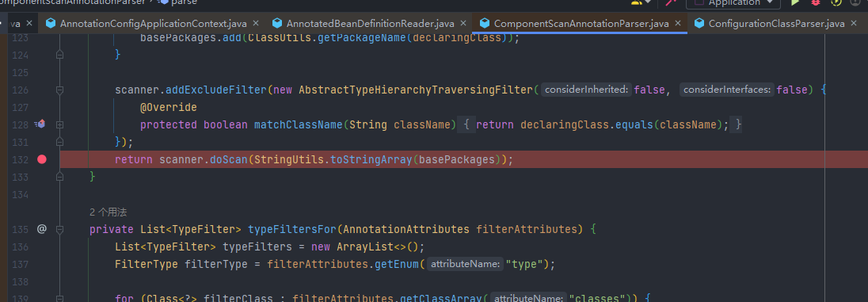Click the parse breadcrumb item
This screenshot has width=868, height=302.
(184, 2)
